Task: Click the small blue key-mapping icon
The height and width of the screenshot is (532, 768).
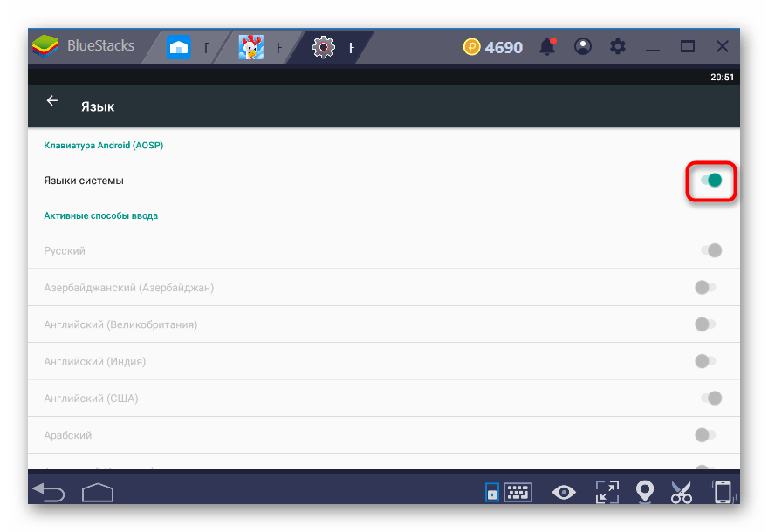Action: pos(491,493)
